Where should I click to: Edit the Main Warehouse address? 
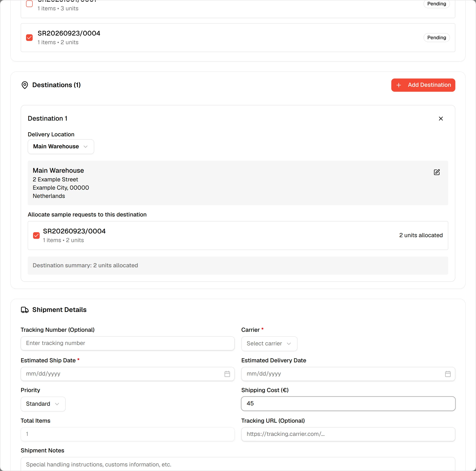(437, 172)
